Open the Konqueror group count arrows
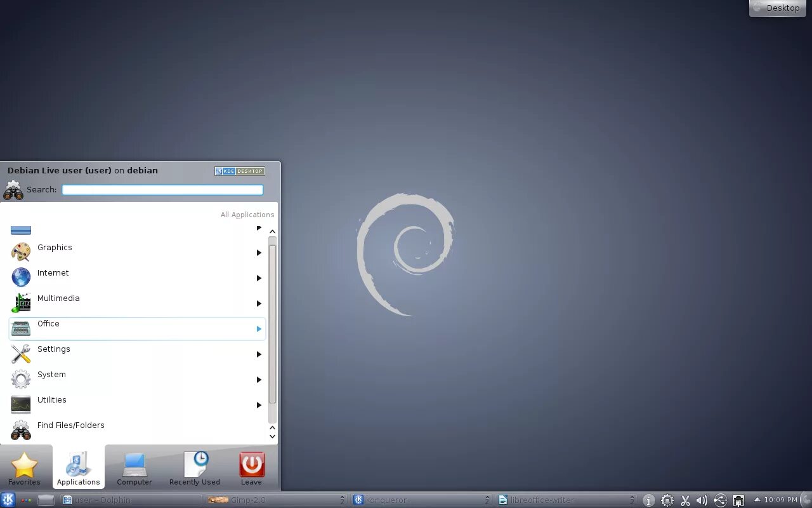The height and width of the screenshot is (508, 812). click(487, 500)
